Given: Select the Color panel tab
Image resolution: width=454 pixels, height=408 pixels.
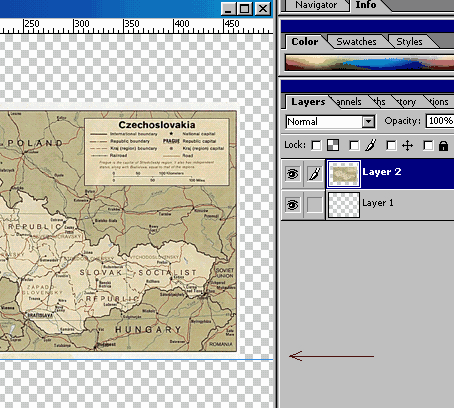Looking at the screenshot, I should (305, 42).
